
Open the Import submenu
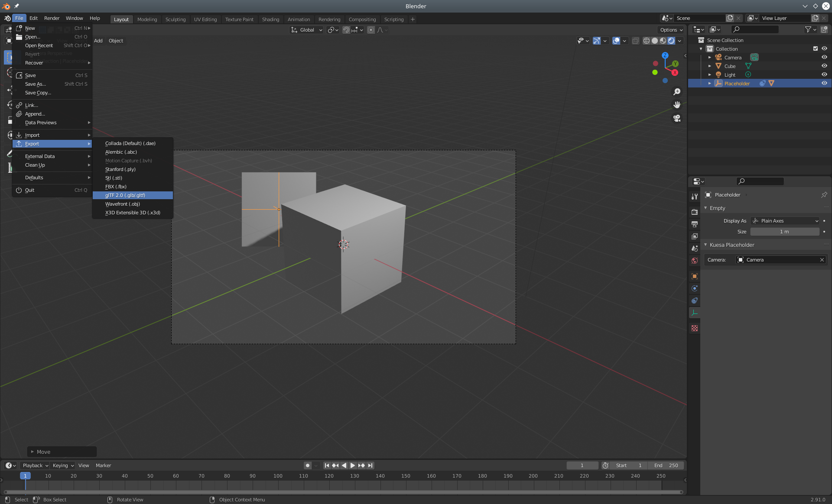point(52,135)
